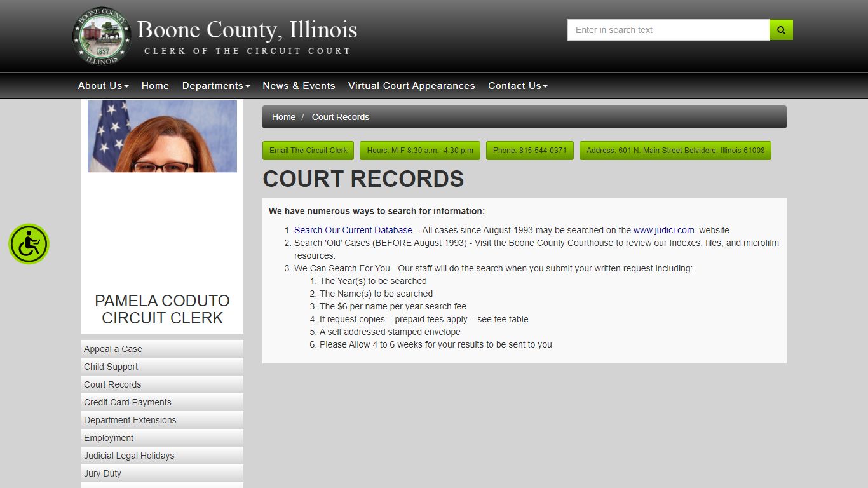Image resolution: width=868 pixels, height=488 pixels.
Task: Open the accessibility wheelchair widget
Action: (x=29, y=244)
